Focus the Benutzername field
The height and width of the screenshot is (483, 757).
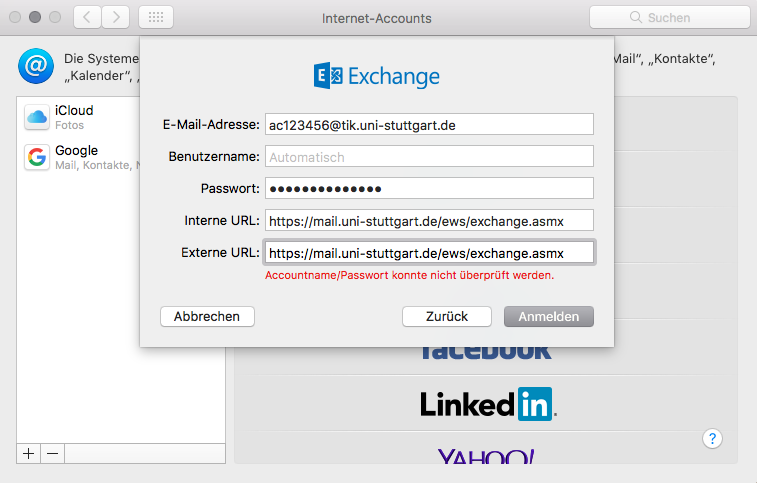[429, 156]
